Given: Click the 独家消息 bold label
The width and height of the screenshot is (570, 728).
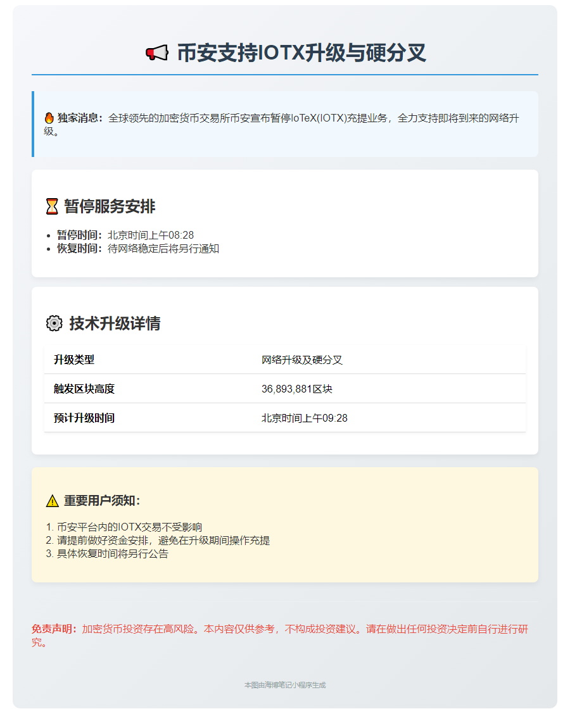Looking at the screenshot, I should pyautogui.click(x=80, y=118).
